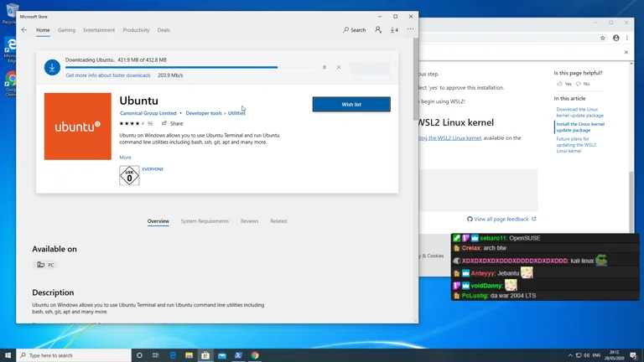This screenshot has width=644, height=362.
Task: Open System Requirements tab
Action: point(205,221)
